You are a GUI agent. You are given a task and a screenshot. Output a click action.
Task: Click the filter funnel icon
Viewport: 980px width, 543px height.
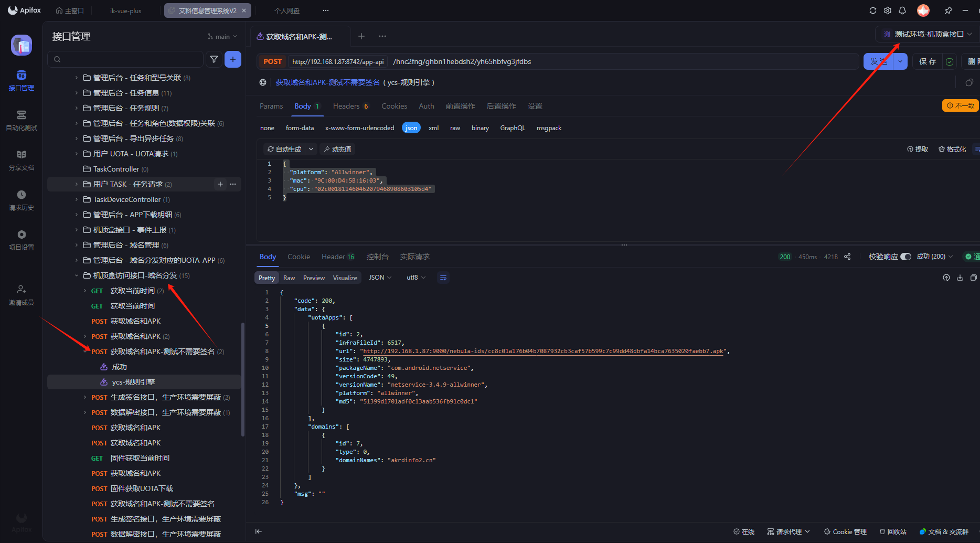[x=214, y=59]
